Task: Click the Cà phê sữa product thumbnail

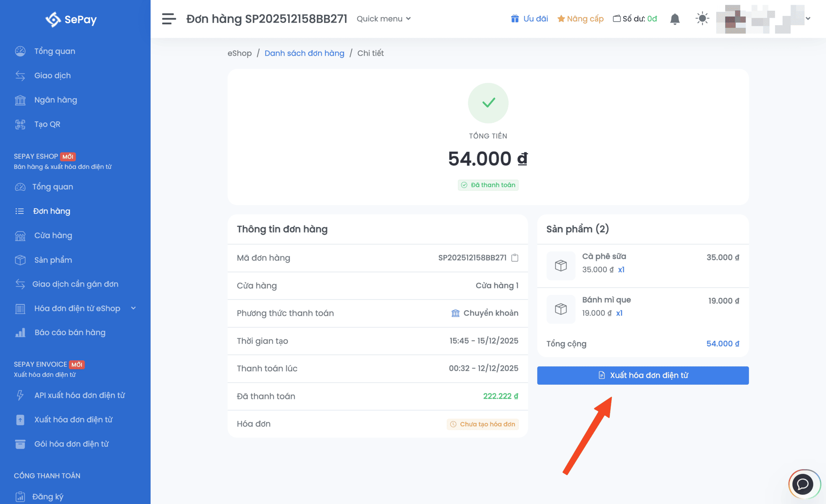Action: pyautogui.click(x=561, y=265)
